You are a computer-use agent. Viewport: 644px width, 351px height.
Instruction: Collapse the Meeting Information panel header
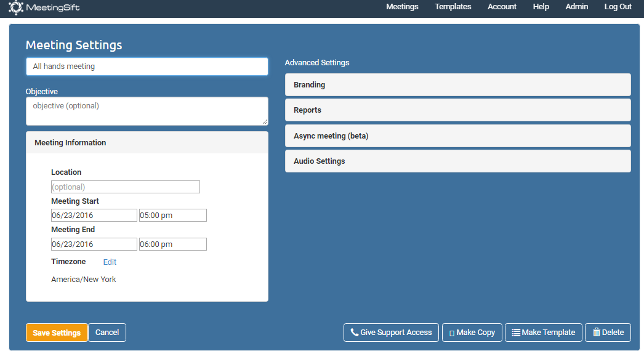[x=147, y=143]
